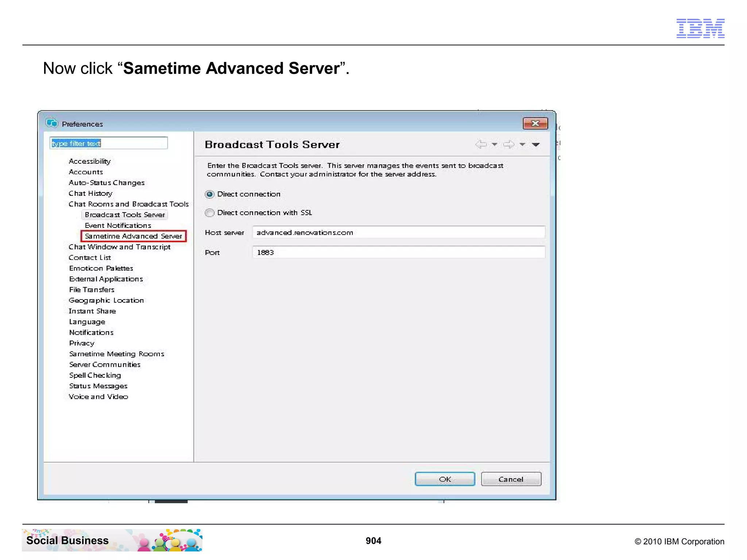This screenshot has height=560, width=747.
Task: Select Chat Rooms and Broadcast Tools
Action: pyautogui.click(x=128, y=204)
